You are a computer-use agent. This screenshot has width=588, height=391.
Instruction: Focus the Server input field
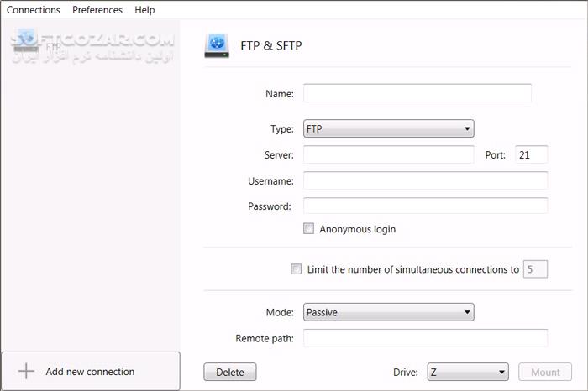click(388, 154)
